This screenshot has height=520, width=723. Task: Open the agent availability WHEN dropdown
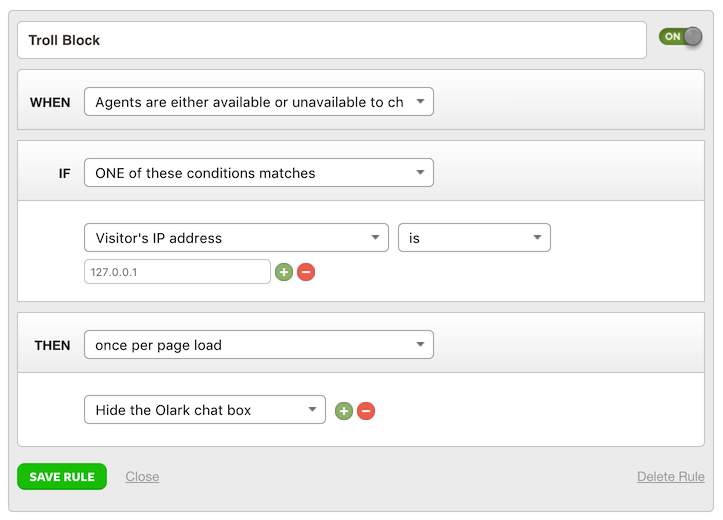pos(259,102)
